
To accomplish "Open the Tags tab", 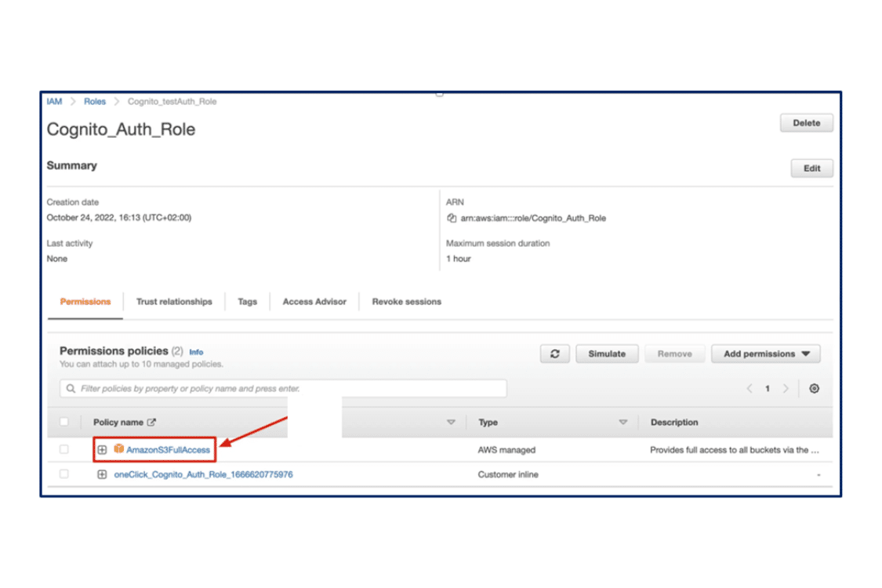I will coord(248,302).
